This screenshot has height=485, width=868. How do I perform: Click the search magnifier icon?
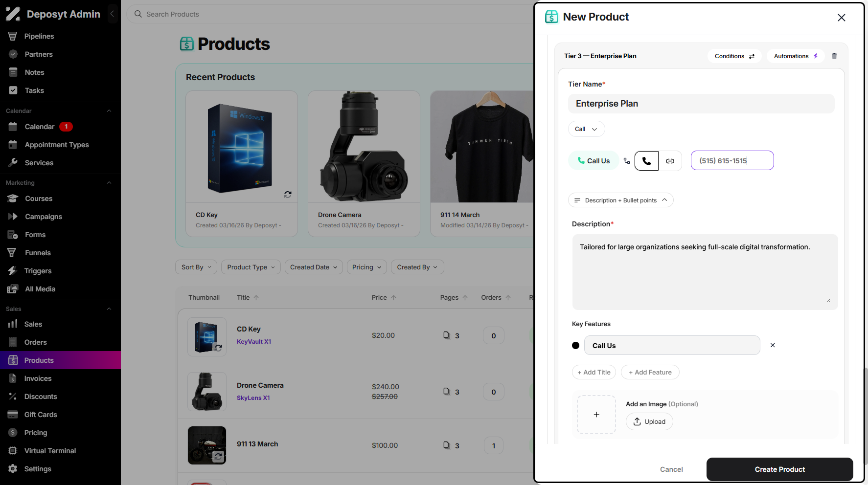[138, 14]
